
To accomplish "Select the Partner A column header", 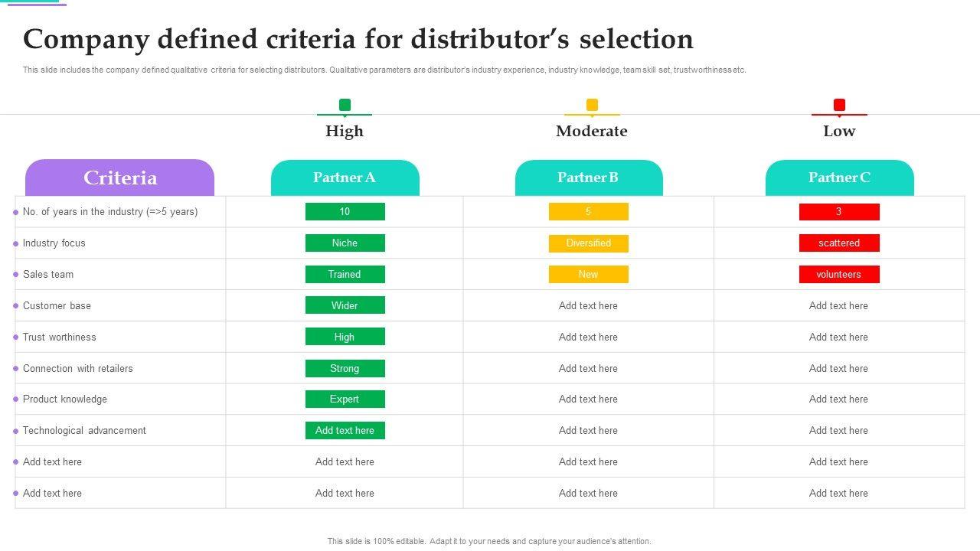I will [x=345, y=178].
